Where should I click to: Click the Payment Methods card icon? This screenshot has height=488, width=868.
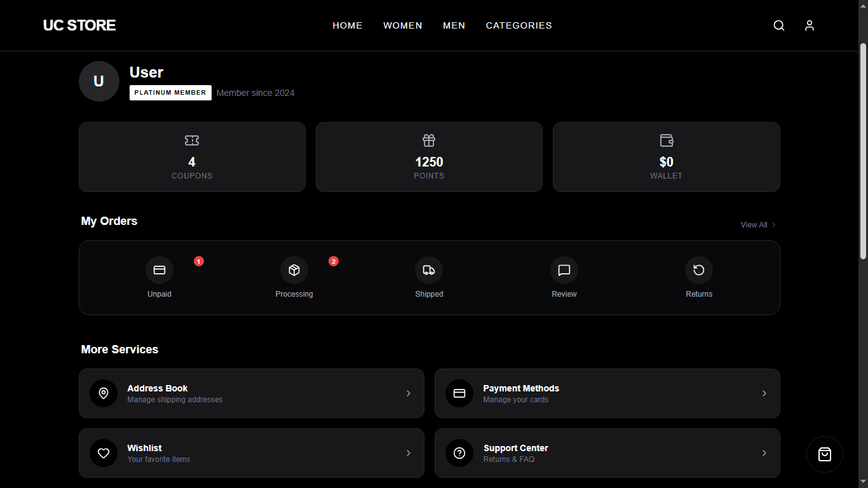pyautogui.click(x=459, y=393)
